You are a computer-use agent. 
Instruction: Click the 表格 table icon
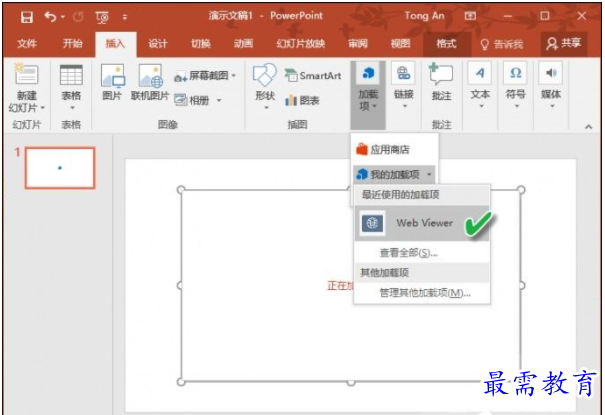point(71,74)
